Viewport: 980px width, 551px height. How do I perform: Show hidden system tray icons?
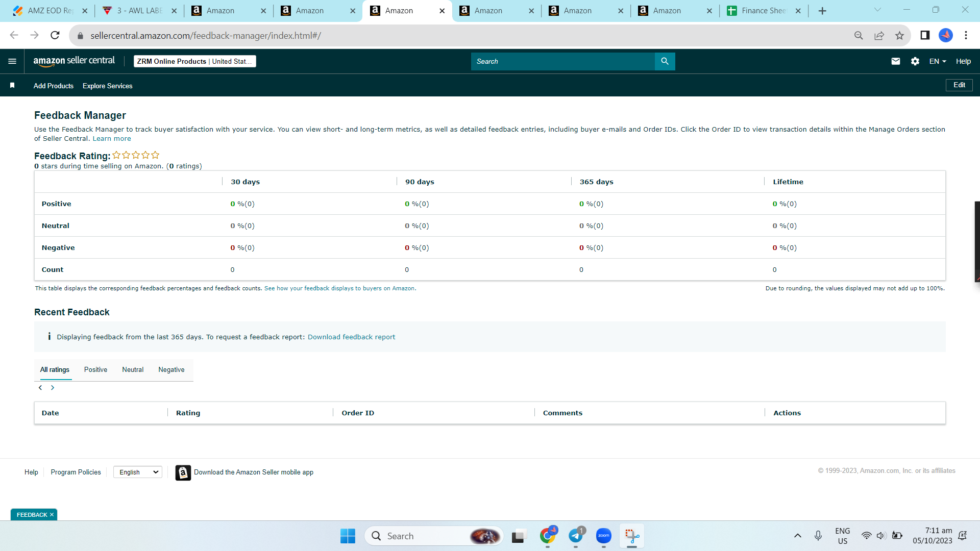tap(797, 536)
